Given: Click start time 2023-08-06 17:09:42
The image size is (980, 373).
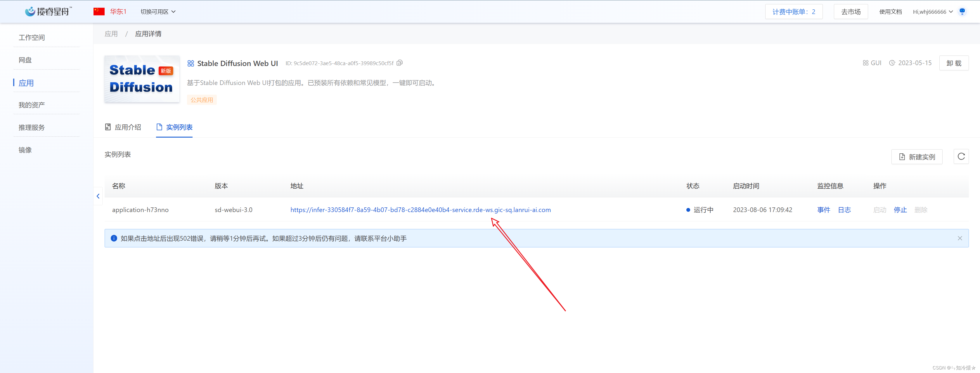Looking at the screenshot, I should tap(762, 209).
